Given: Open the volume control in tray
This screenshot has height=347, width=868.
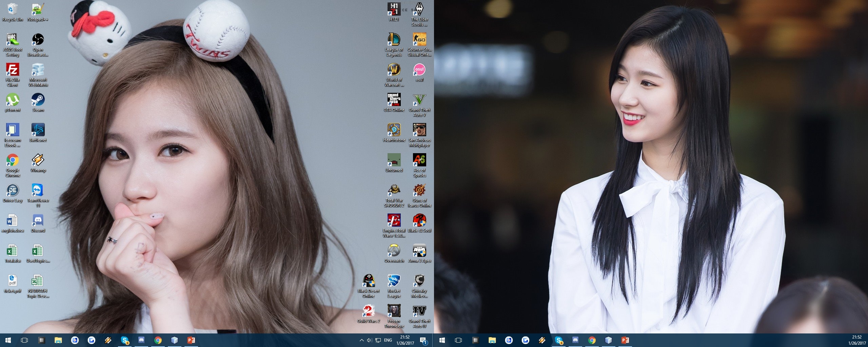Looking at the screenshot, I should pos(370,340).
